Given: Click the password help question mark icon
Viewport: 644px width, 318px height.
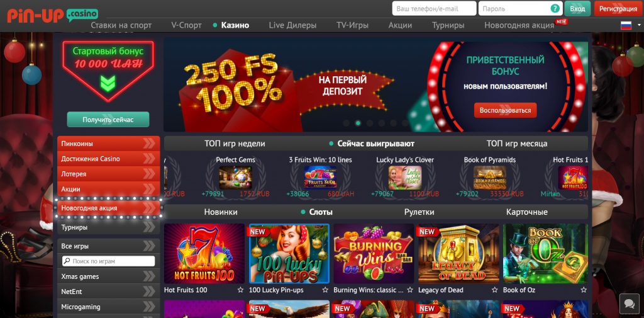Looking at the screenshot, I should 555,8.
